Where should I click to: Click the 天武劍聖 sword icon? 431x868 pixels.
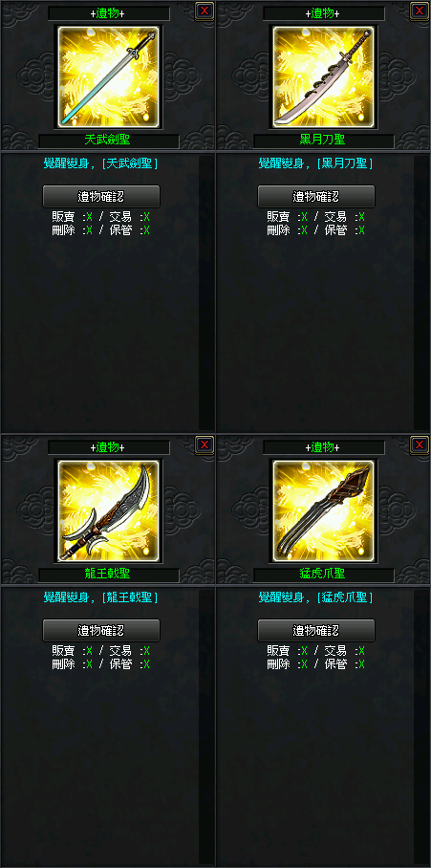coord(108,76)
